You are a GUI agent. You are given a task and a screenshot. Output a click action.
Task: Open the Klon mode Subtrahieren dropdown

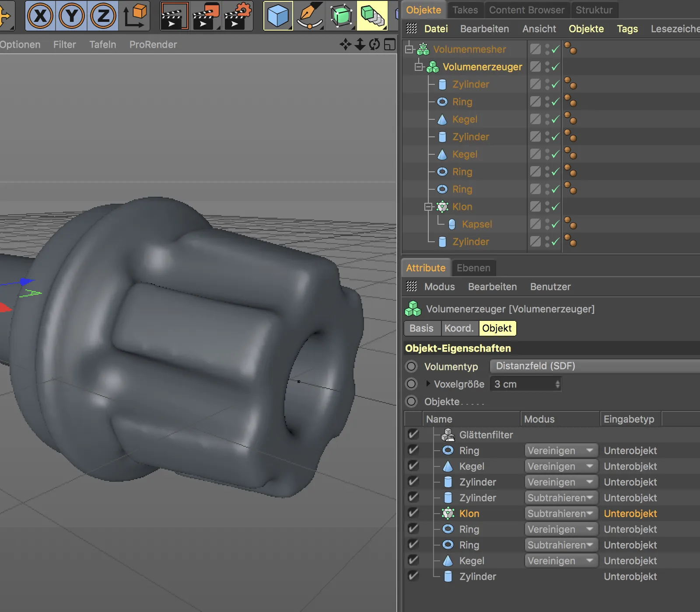[x=560, y=513]
